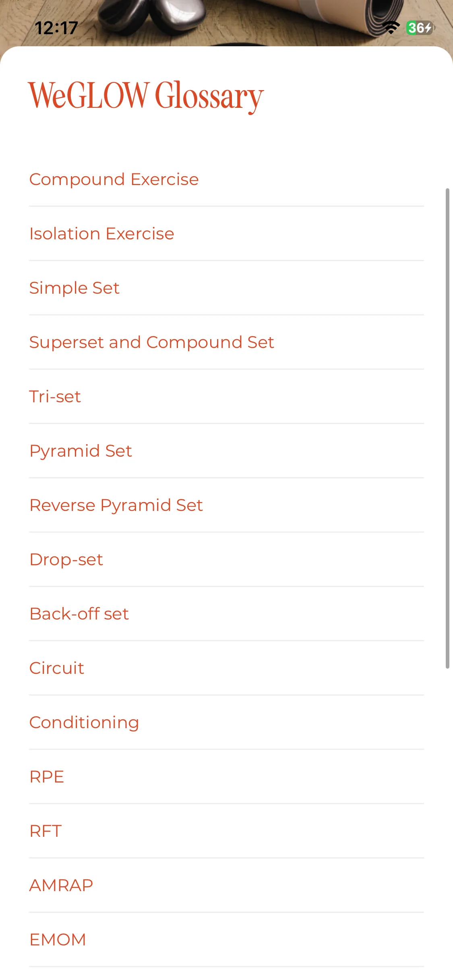Image resolution: width=453 pixels, height=980 pixels.
Task: Tap Superset and Compound Set
Action: [152, 342]
